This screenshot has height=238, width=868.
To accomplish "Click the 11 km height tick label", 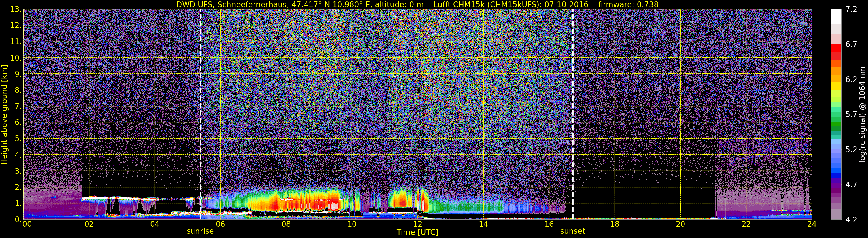I will [x=16, y=42].
